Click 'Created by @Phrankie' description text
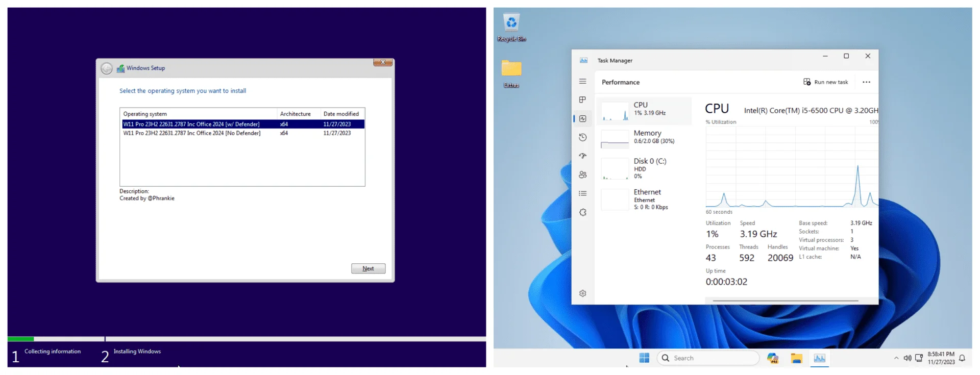Image resolution: width=980 pixels, height=375 pixels. (x=147, y=198)
